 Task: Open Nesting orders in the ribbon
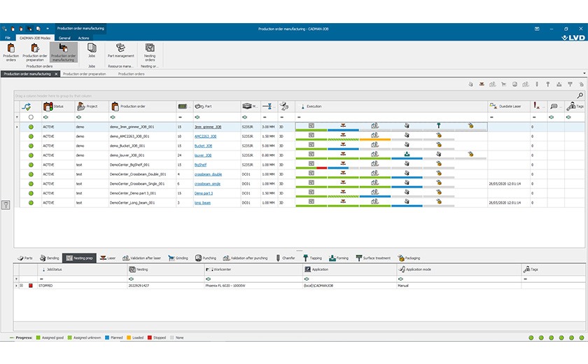click(150, 52)
